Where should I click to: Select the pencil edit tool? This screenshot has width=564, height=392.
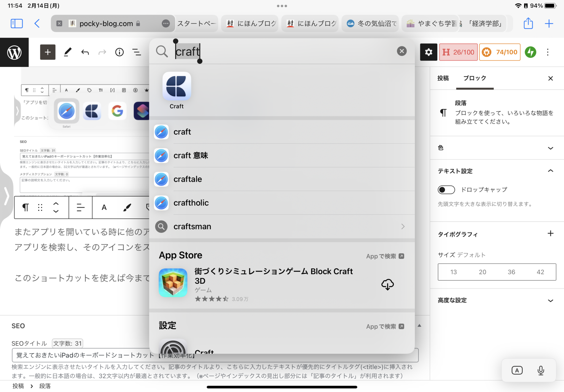coord(68,52)
